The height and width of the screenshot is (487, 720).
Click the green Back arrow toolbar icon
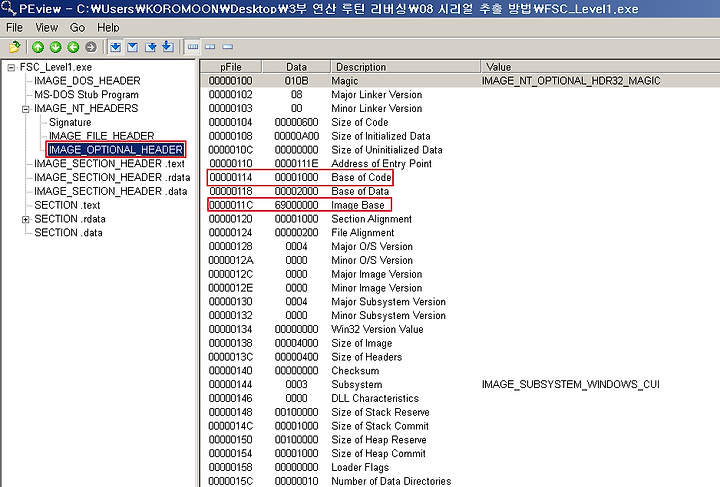(73, 47)
